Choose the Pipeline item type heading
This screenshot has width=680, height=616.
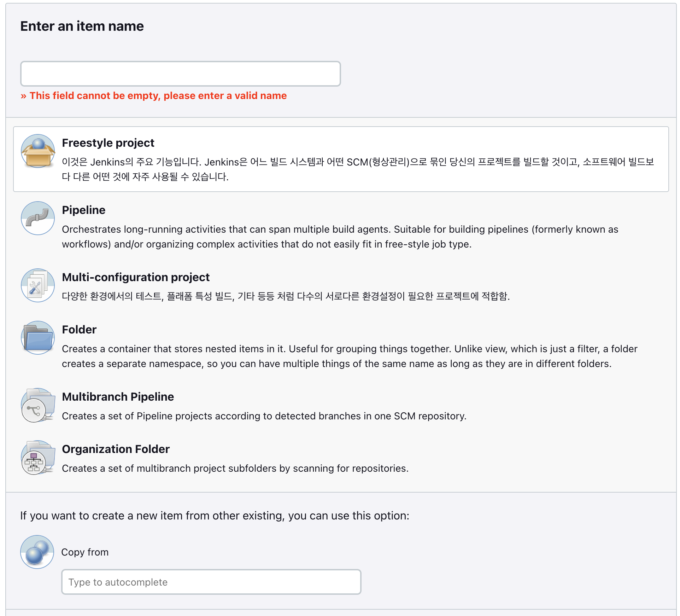click(83, 210)
